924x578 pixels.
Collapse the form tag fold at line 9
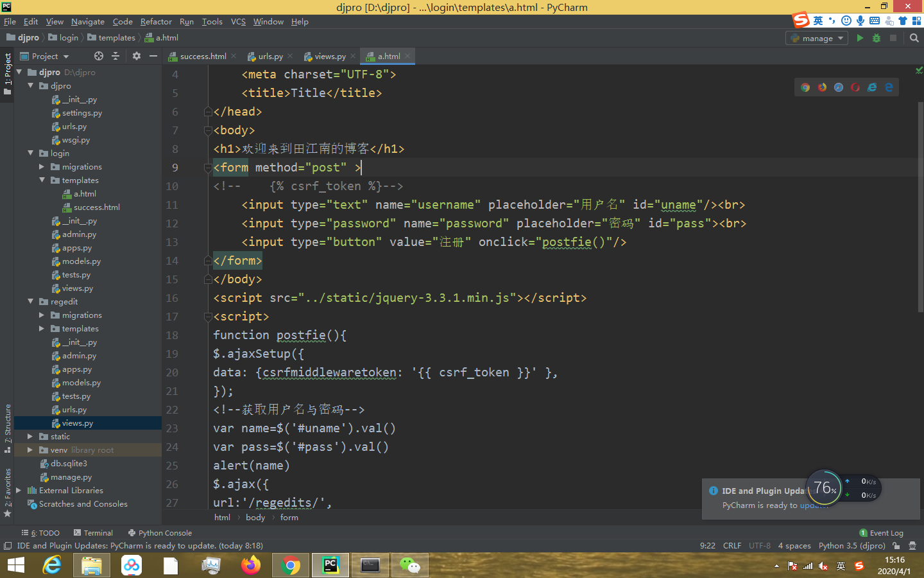click(x=207, y=167)
